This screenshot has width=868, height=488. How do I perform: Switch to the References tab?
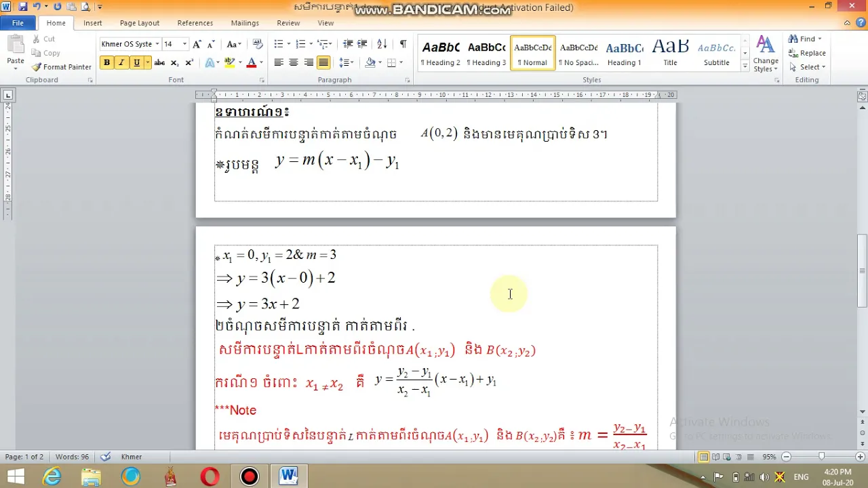point(195,23)
